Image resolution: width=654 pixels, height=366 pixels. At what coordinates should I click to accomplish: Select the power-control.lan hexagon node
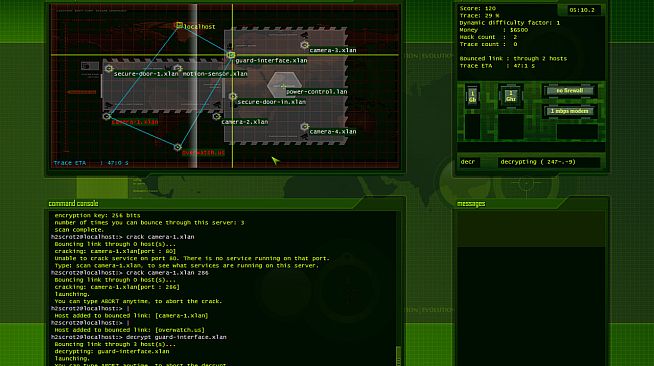tap(284, 85)
